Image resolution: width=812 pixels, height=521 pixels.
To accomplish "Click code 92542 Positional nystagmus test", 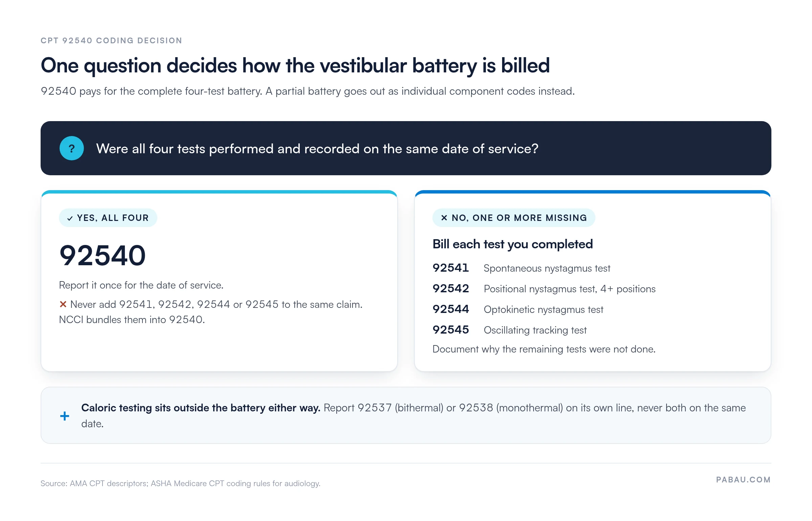I will (544, 289).
